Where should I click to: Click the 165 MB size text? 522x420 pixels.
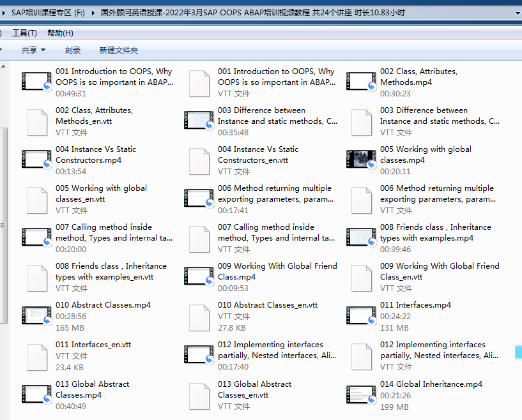coord(70,328)
